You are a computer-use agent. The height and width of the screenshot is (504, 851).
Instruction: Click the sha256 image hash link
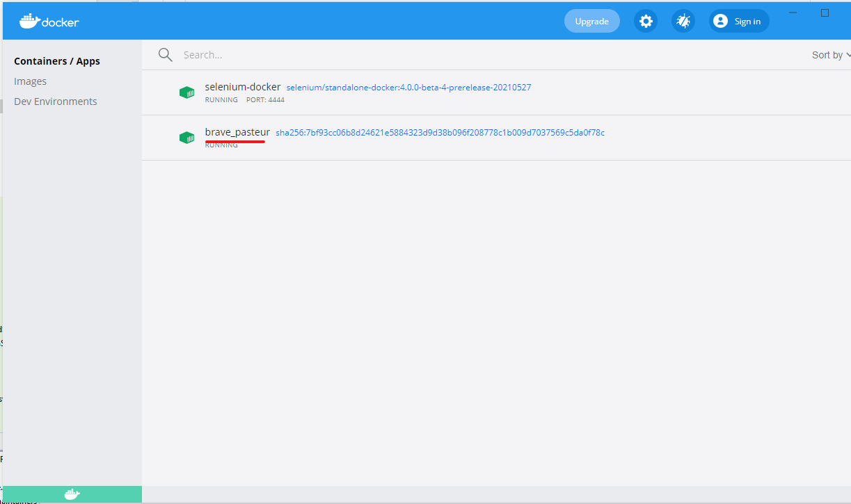[440, 133]
